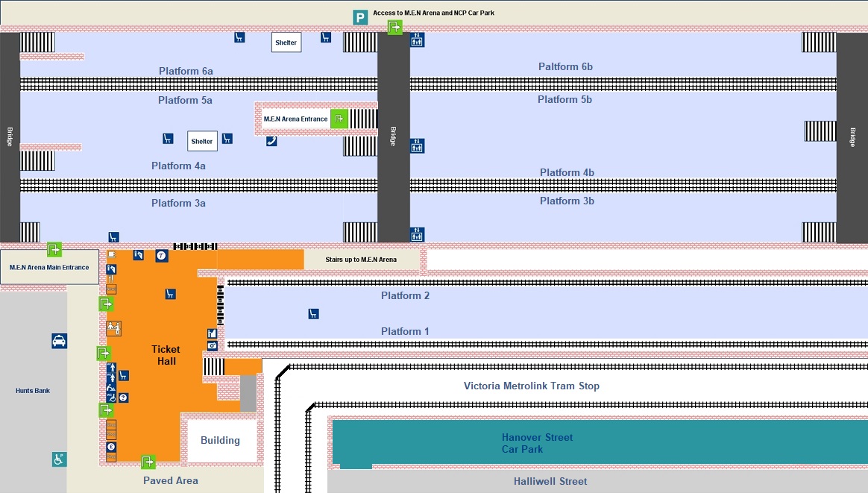Select the seating icon on Platform 2
Image resolution: width=868 pixels, height=493 pixels.
click(313, 313)
